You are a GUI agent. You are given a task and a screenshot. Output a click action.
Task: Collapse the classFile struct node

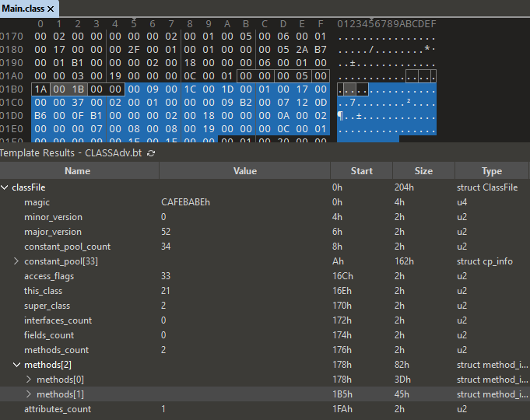(x=5, y=187)
